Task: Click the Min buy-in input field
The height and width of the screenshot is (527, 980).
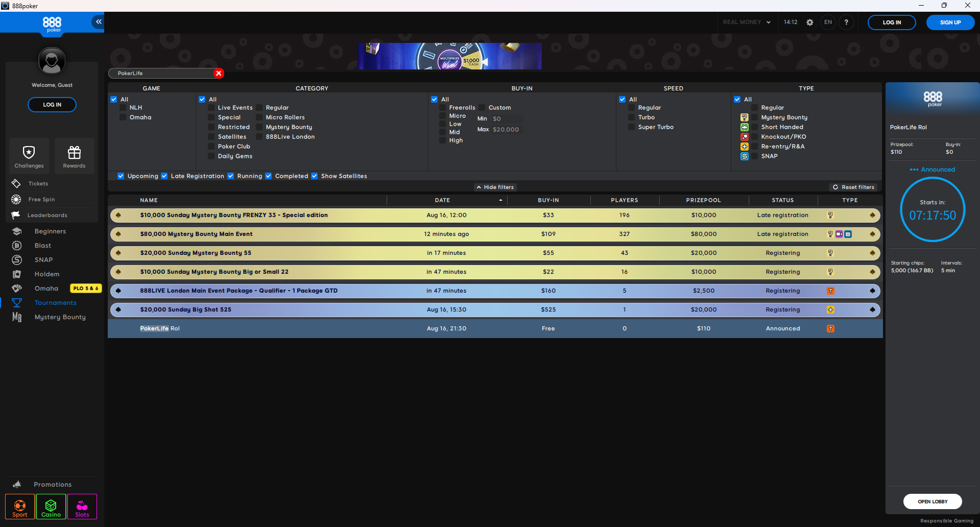Action: pos(506,118)
